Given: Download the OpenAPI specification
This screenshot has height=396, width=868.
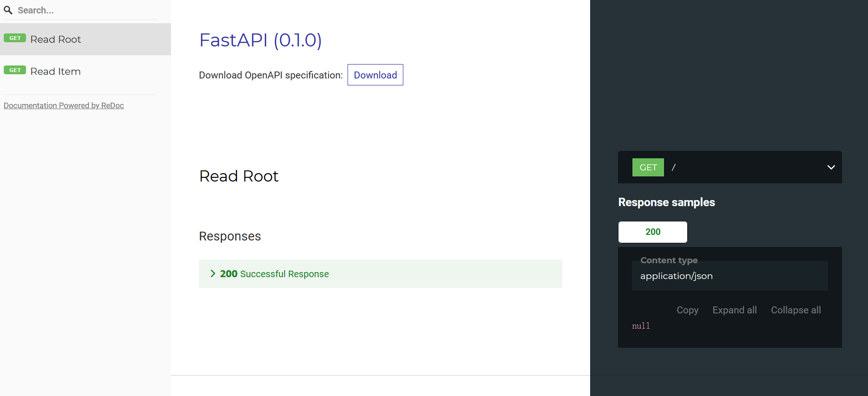Looking at the screenshot, I should point(375,75).
